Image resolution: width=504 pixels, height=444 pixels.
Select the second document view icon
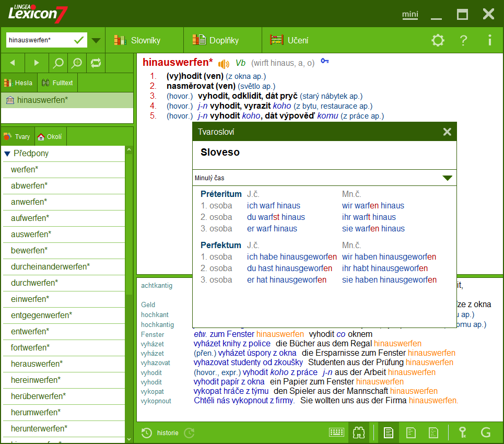point(411,433)
